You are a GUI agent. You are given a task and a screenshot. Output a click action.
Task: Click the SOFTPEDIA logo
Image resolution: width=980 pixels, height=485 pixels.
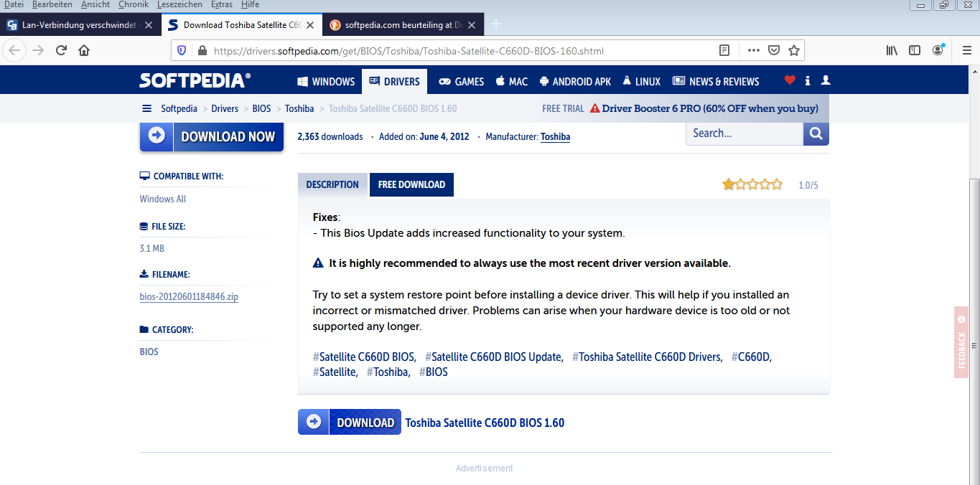(x=195, y=80)
